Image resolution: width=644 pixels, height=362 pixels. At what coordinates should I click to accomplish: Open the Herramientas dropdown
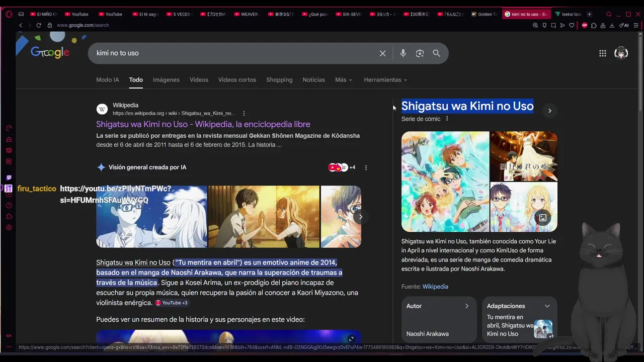[385, 80]
